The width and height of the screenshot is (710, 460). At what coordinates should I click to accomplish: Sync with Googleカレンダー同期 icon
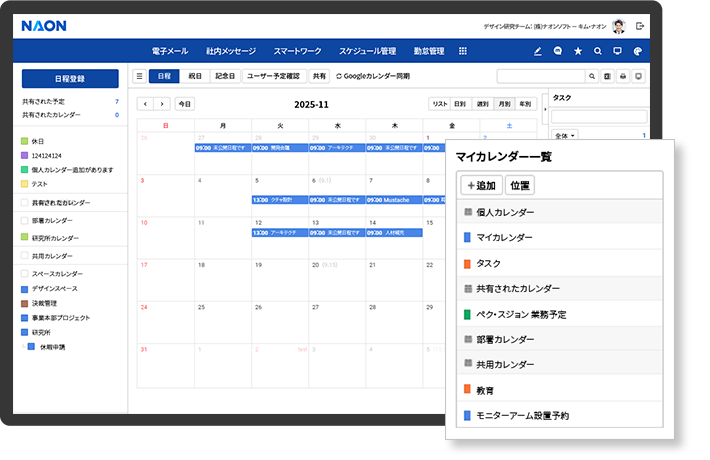[x=339, y=76]
